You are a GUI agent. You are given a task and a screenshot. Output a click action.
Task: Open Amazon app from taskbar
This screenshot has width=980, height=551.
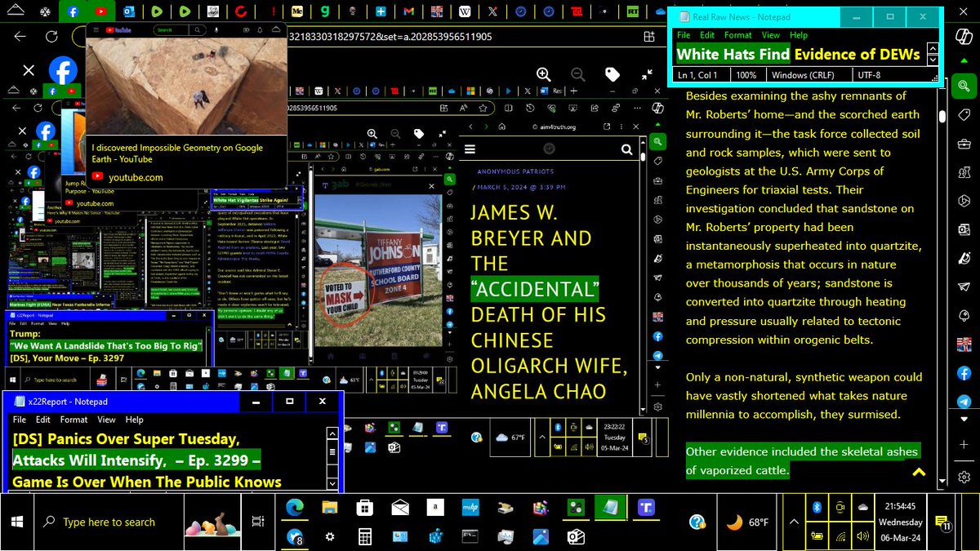[x=437, y=508]
